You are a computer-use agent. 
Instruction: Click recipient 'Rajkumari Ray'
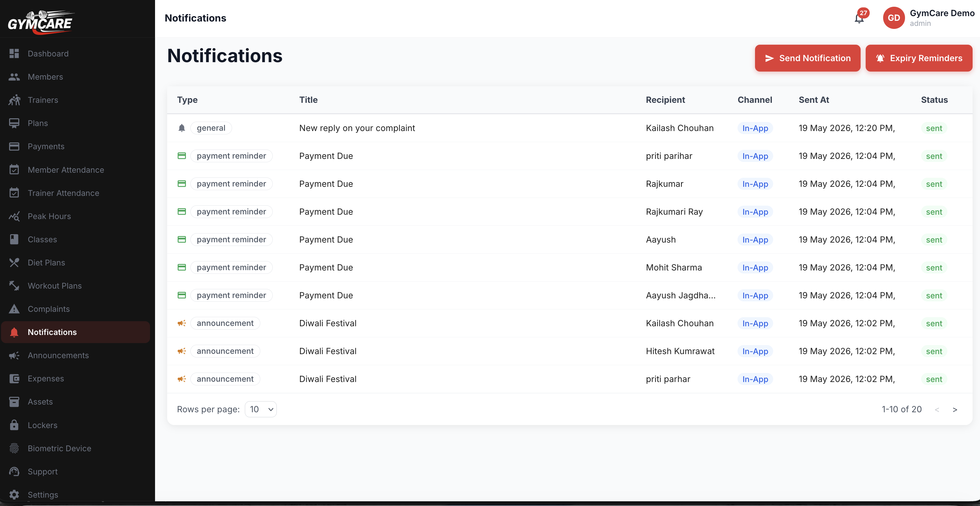pos(674,212)
